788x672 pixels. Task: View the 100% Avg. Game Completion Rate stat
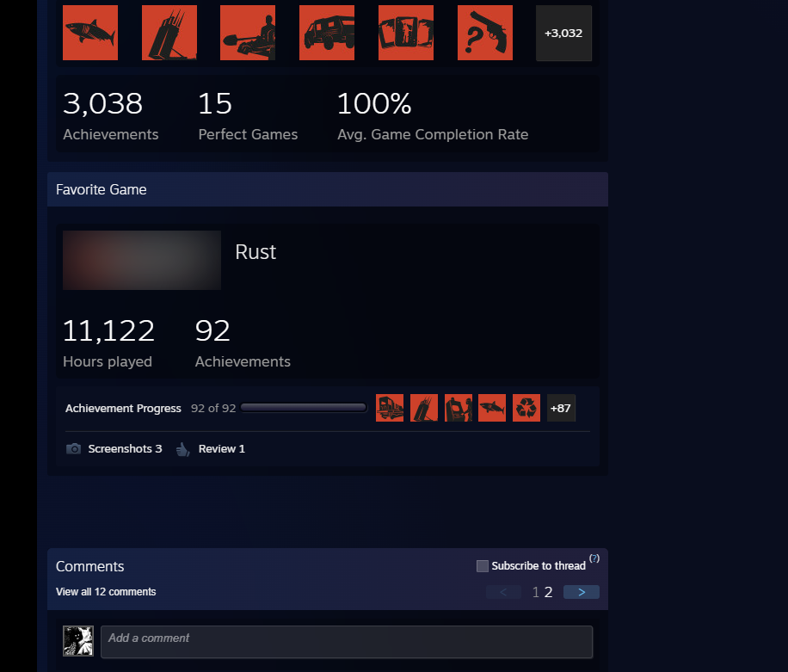433,115
